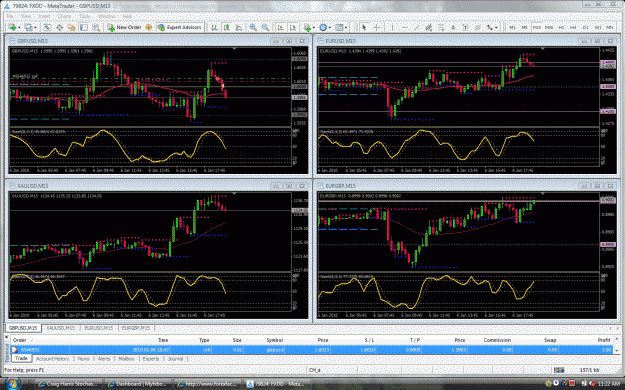Expand the Periods dropdown arrow
Screen dimensions: 625x390
(329, 28)
